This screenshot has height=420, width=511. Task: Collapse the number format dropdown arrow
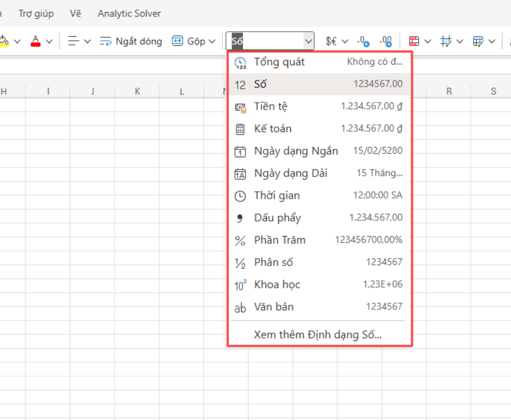[x=309, y=41]
